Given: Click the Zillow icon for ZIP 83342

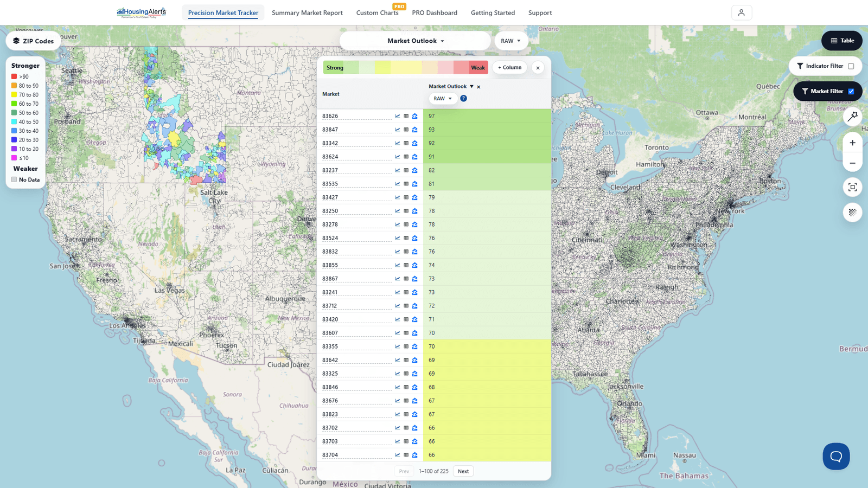Looking at the screenshot, I should coord(414,143).
